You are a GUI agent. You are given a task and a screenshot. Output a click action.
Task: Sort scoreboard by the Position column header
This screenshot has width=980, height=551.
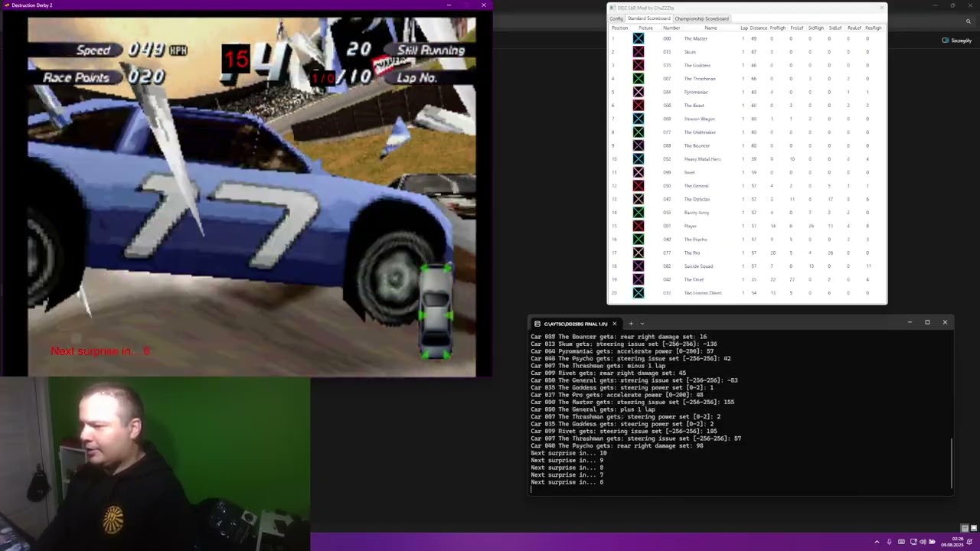coord(619,28)
